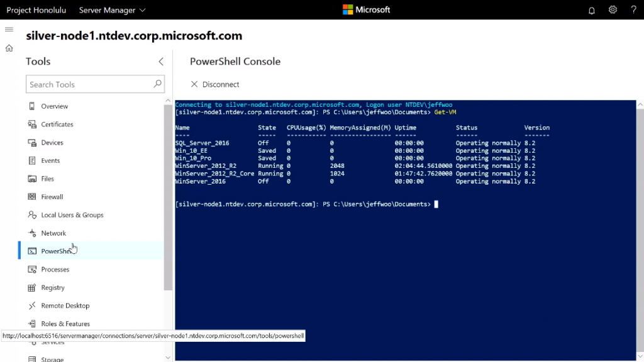
Task: Click the SQL_Server_2016 VM name
Action: pos(202,143)
